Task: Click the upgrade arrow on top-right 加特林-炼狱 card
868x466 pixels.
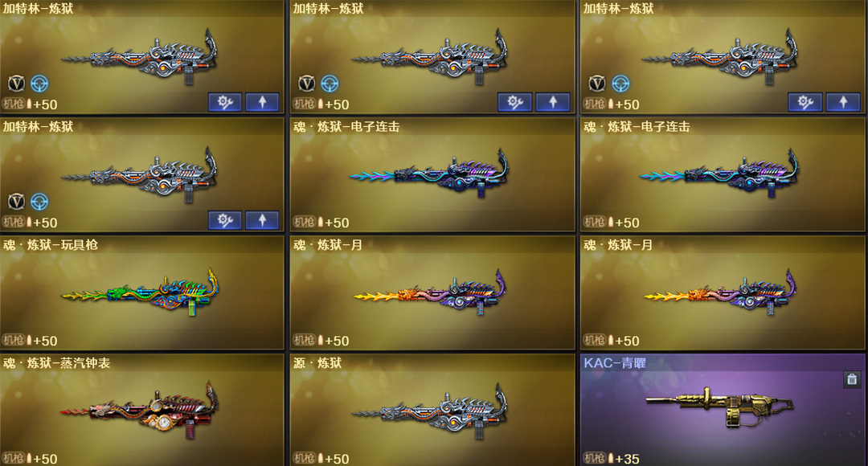Action: (843, 102)
